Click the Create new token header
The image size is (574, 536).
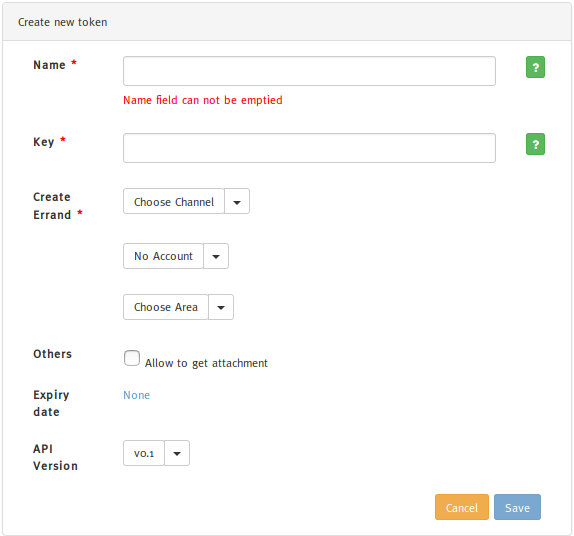point(63,22)
